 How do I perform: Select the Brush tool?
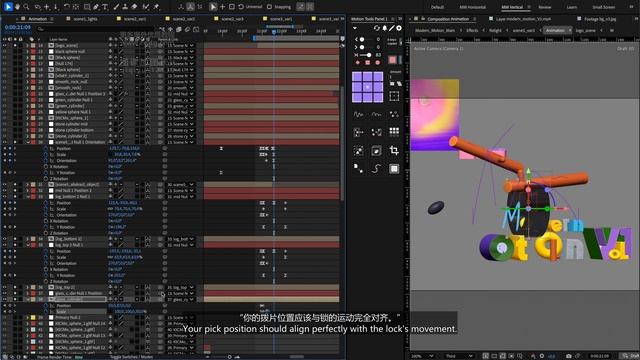[x=116, y=7]
